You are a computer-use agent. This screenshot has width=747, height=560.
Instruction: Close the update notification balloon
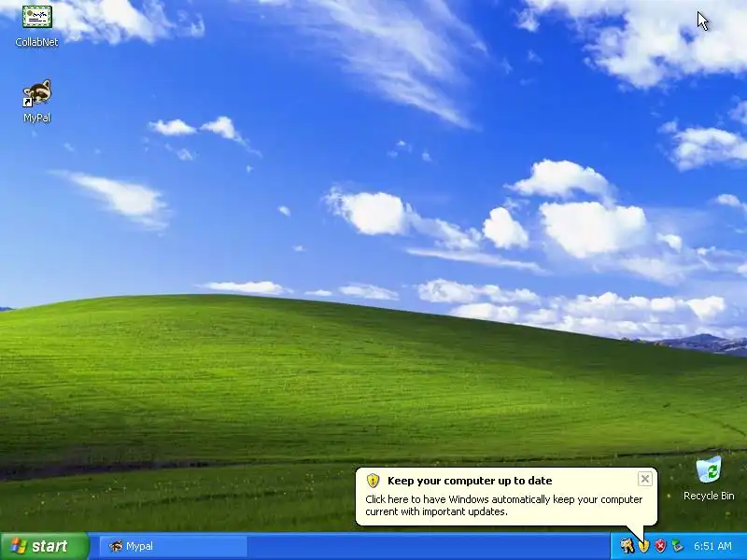pyautogui.click(x=644, y=479)
